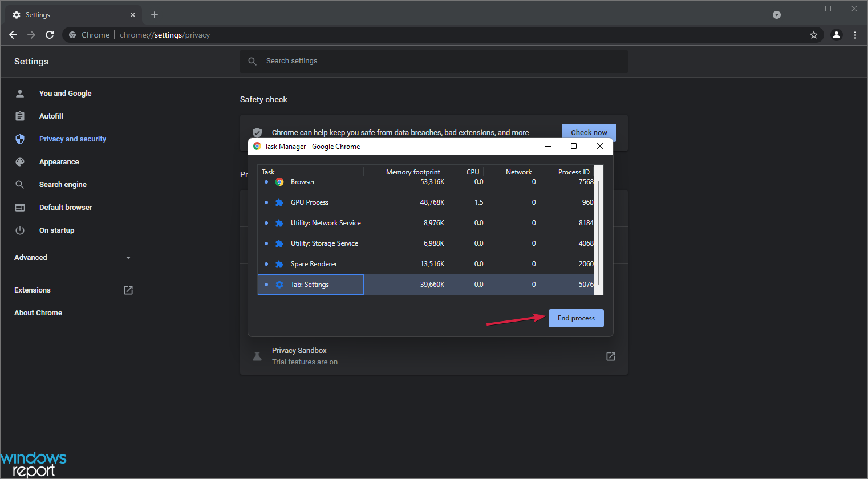Screen dimensions: 868x479
Task: Select the GPU Process row
Action: click(425, 202)
